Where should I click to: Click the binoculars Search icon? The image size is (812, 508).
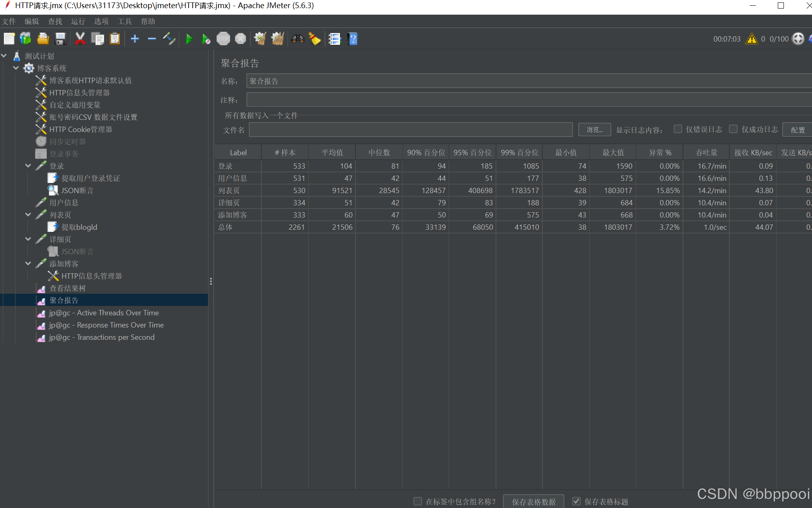298,39
